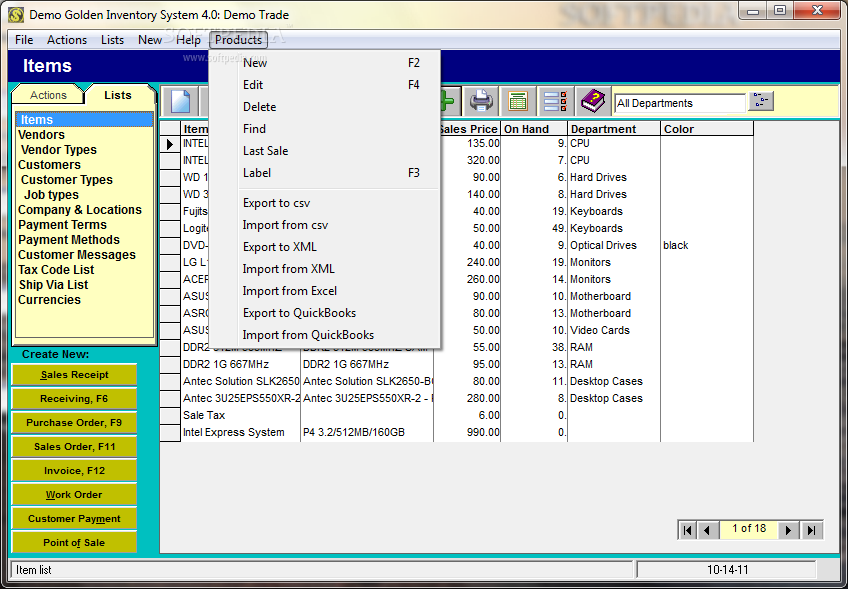Close the Products menu by clicking it
The height and width of the screenshot is (589, 848).
(x=238, y=40)
